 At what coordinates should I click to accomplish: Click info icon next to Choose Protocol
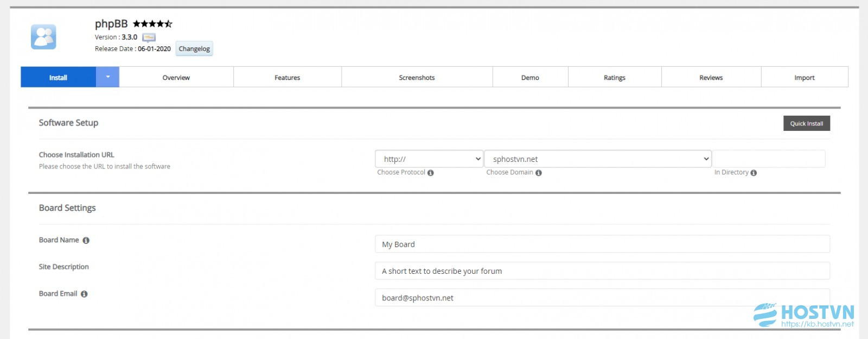(431, 173)
